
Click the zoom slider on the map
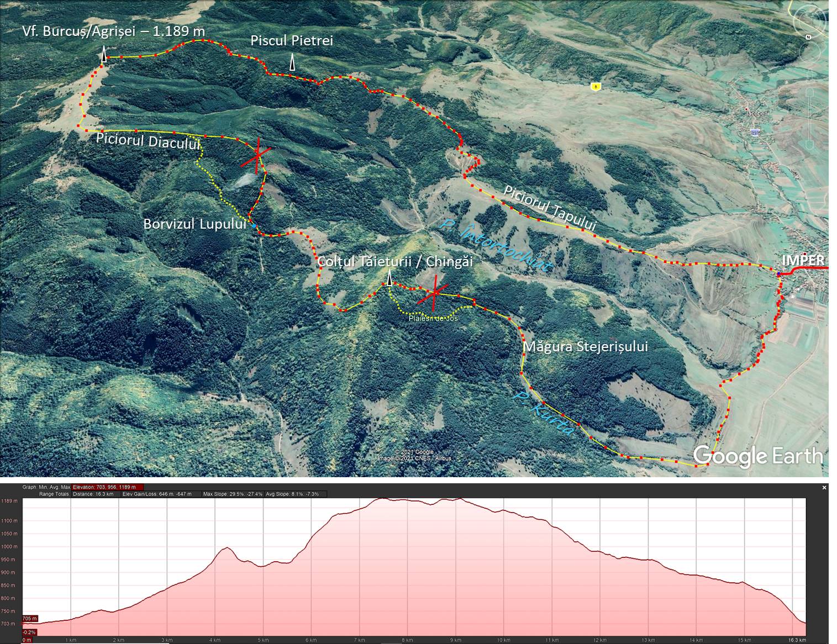click(x=810, y=119)
